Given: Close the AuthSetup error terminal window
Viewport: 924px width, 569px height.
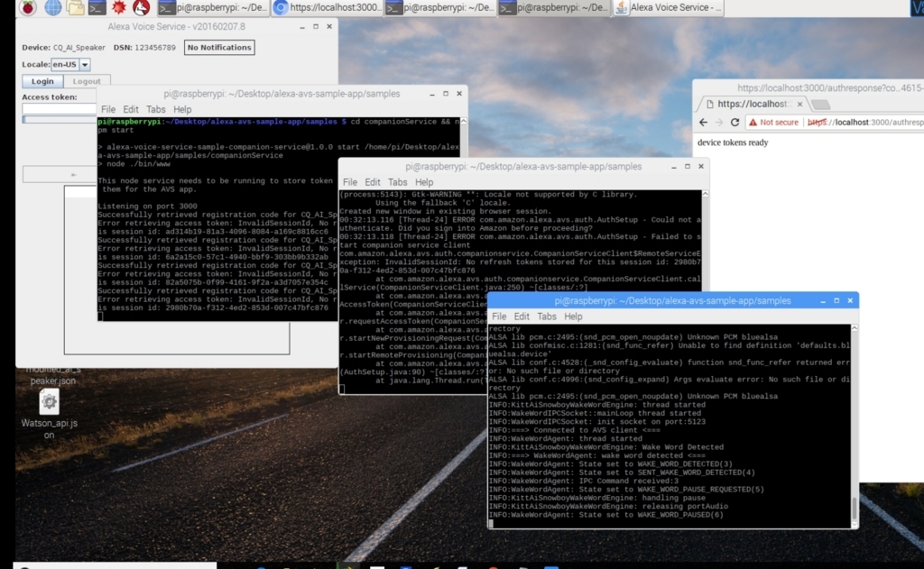Looking at the screenshot, I should point(700,167).
